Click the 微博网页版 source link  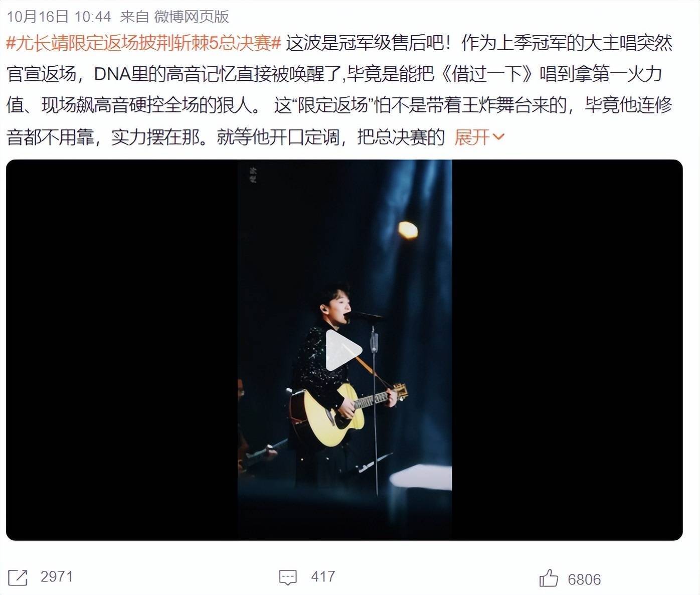click(191, 17)
